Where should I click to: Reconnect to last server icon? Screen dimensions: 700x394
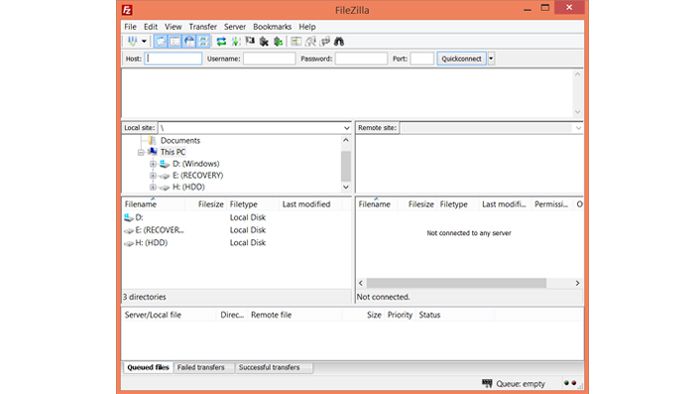pyautogui.click(x=279, y=41)
